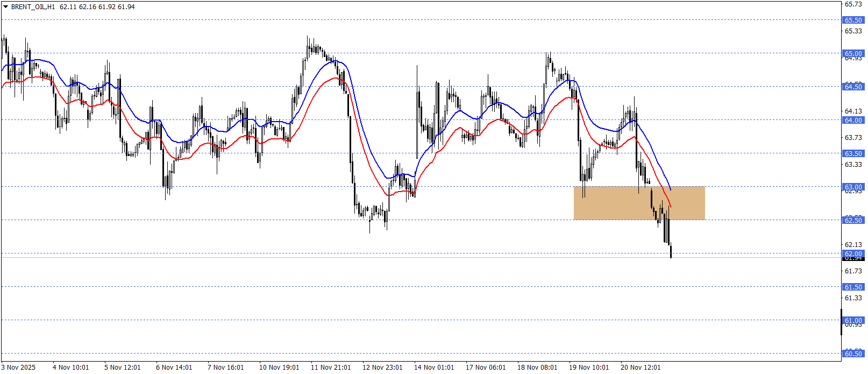
Task: Select the 65.00 price level label
Action: click(853, 54)
